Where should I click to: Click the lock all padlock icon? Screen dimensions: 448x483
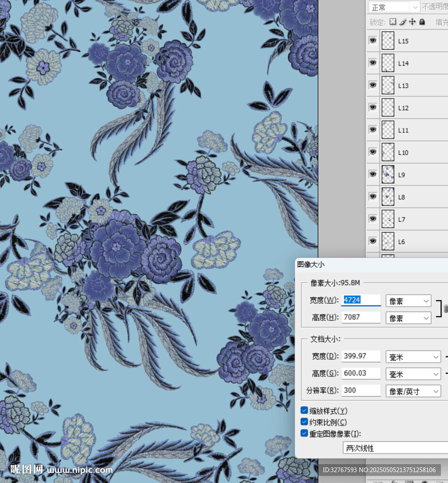tap(422, 22)
